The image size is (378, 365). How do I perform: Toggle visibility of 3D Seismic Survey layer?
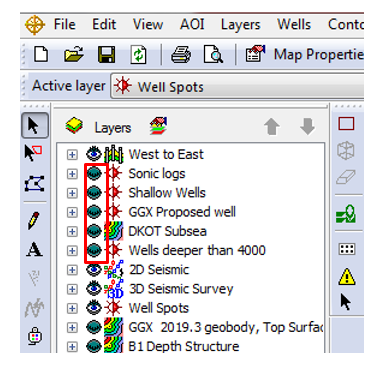tap(94, 289)
